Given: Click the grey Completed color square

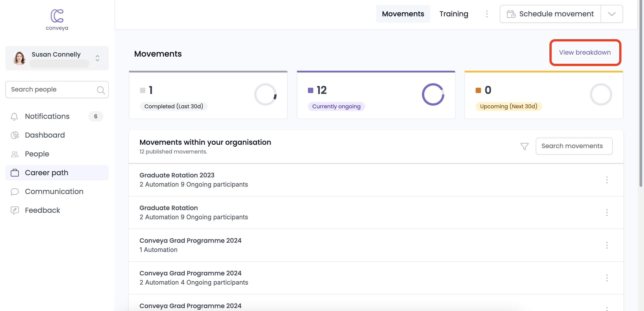Looking at the screenshot, I should 142,90.
